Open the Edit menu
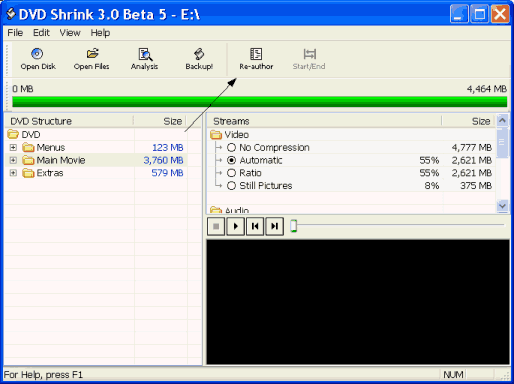The width and height of the screenshot is (514, 384). (x=41, y=33)
